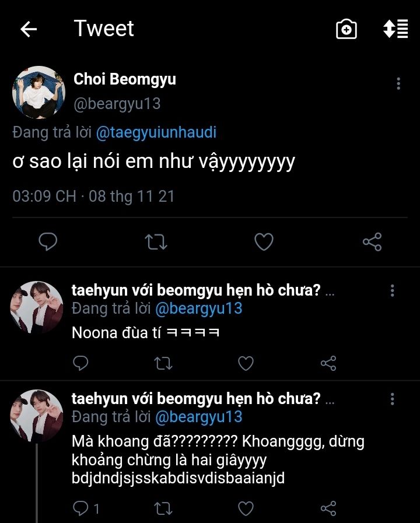Open the @taegyuiunhaudi mention link
The width and height of the screenshot is (420, 523).
(x=156, y=132)
